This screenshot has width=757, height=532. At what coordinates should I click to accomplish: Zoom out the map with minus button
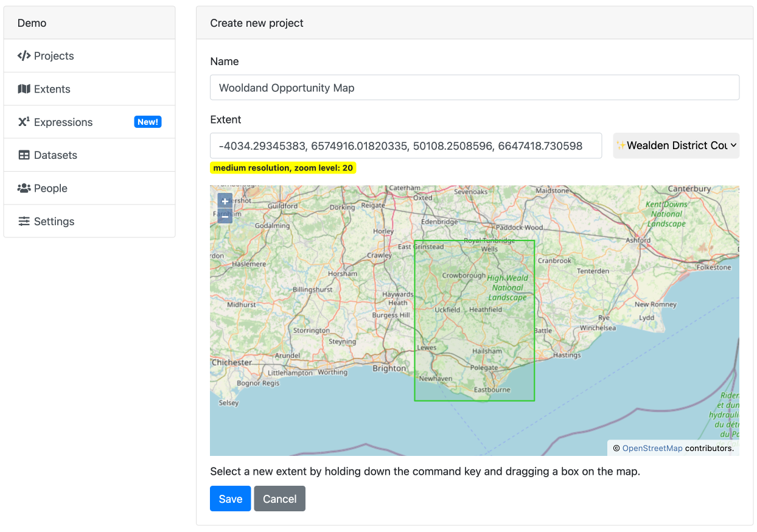pos(225,216)
